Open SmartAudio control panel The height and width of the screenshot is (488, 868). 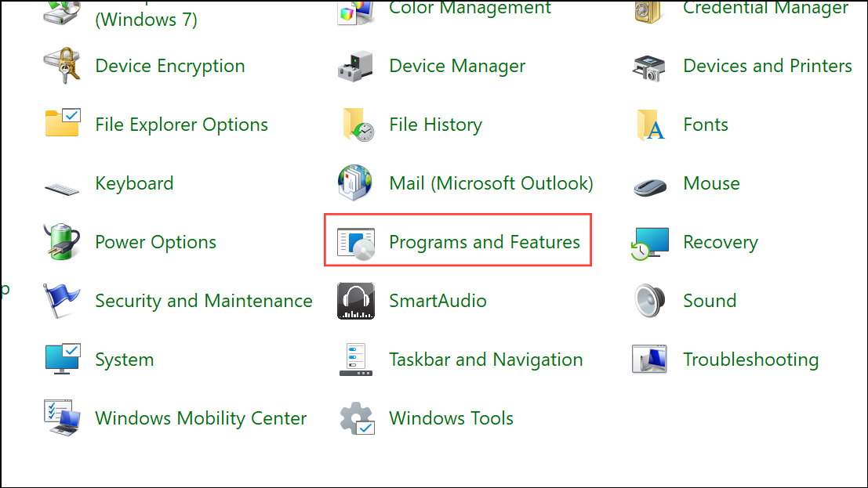(x=438, y=301)
